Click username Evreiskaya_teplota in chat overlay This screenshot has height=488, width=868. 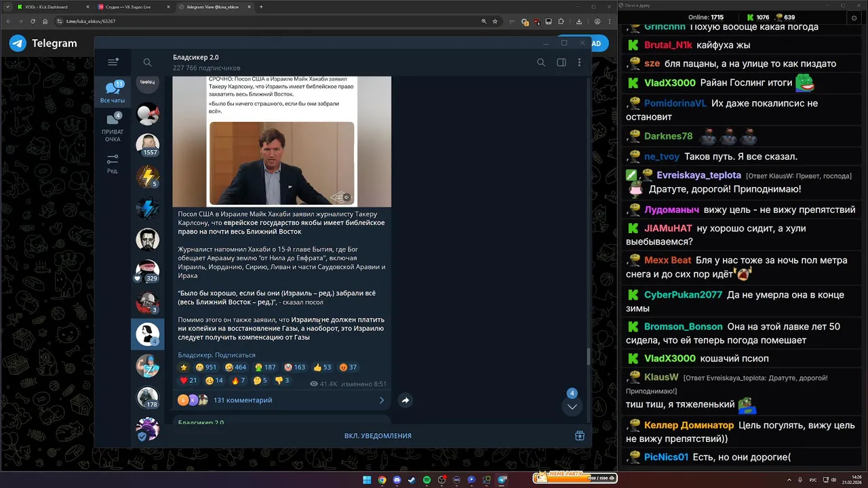point(698,175)
